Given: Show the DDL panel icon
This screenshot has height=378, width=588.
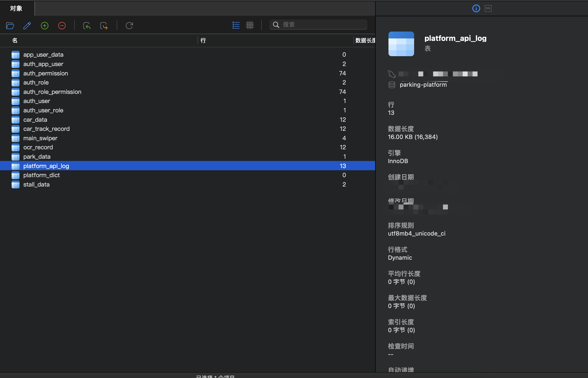Looking at the screenshot, I should (488, 8).
